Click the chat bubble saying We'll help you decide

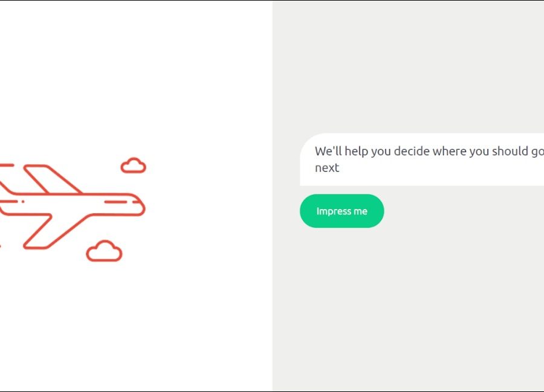(x=422, y=159)
